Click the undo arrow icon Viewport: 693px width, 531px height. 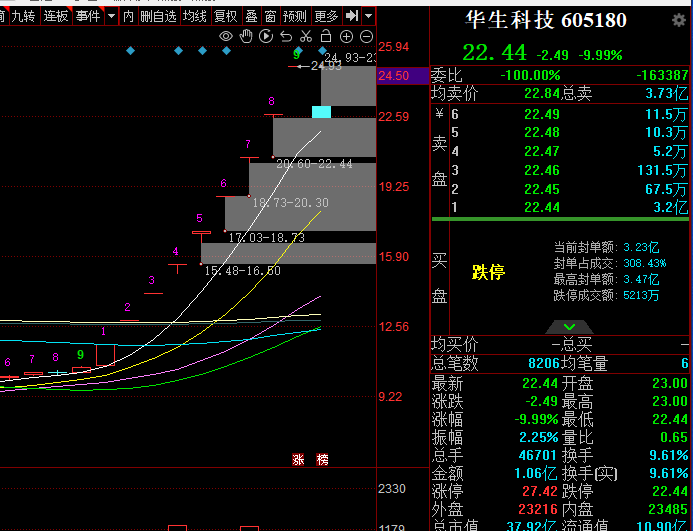pos(286,36)
